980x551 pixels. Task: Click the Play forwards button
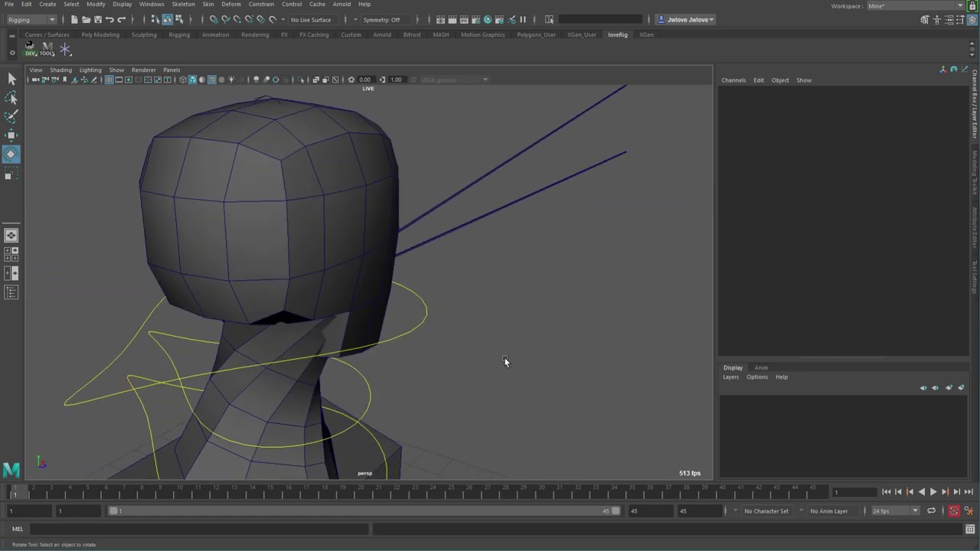(933, 492)
